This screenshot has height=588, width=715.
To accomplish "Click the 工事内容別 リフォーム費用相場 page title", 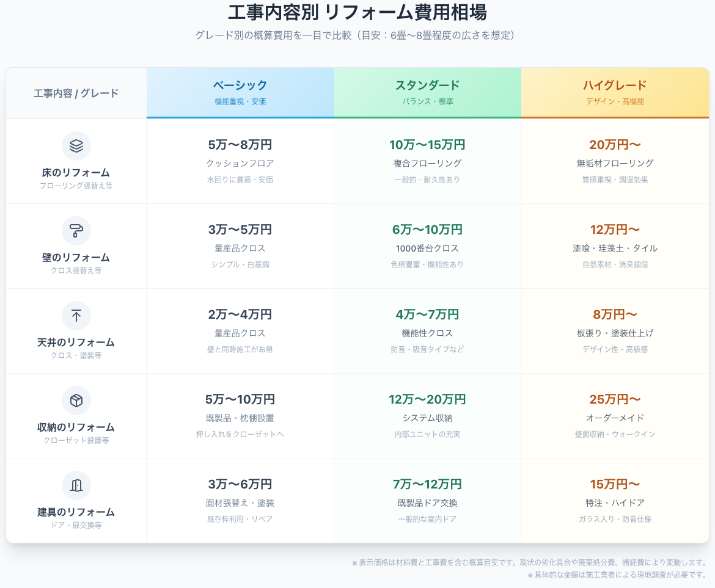I will [x=358, y=13].
